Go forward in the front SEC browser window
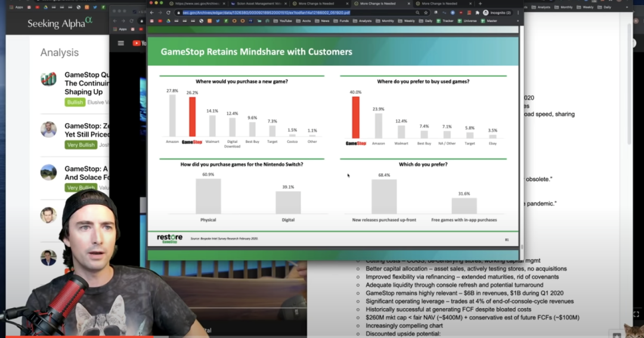Screen dimensions: 644x338 [160, 13]
